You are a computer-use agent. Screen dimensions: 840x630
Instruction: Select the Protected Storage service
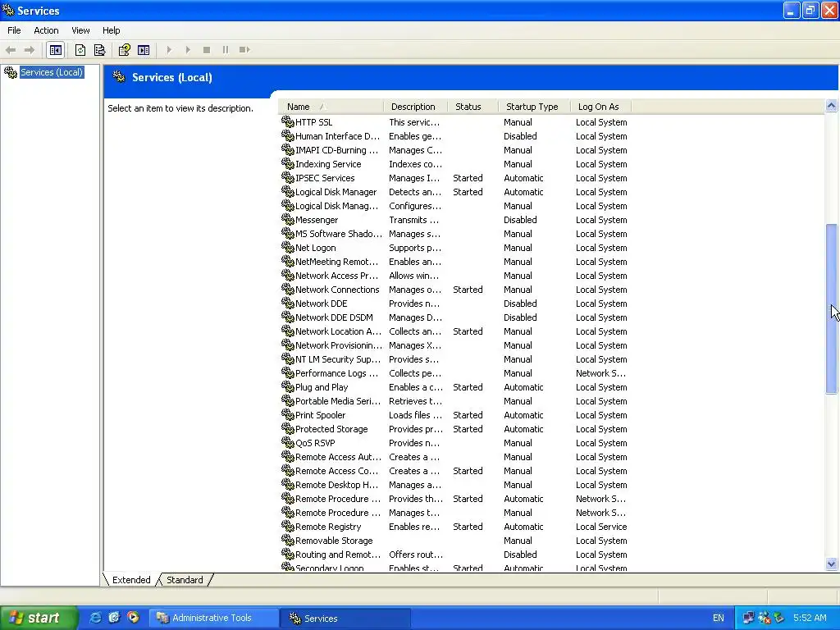click(x=331, y=428)
